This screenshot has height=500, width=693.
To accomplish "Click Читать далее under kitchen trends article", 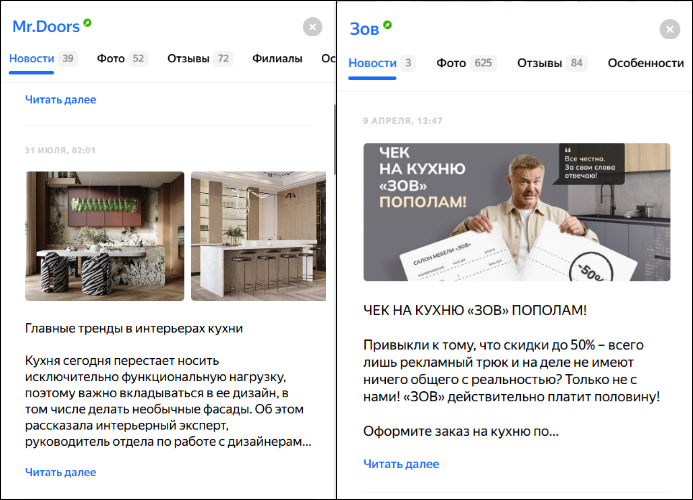I will coord(61,472).
